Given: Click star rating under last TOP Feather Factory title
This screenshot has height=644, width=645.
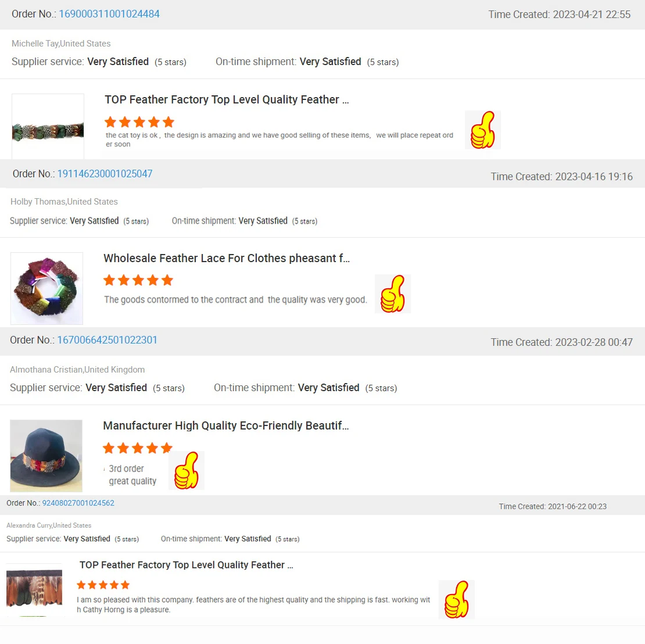Looking at the screenshot, I should [x=103, y=585].
